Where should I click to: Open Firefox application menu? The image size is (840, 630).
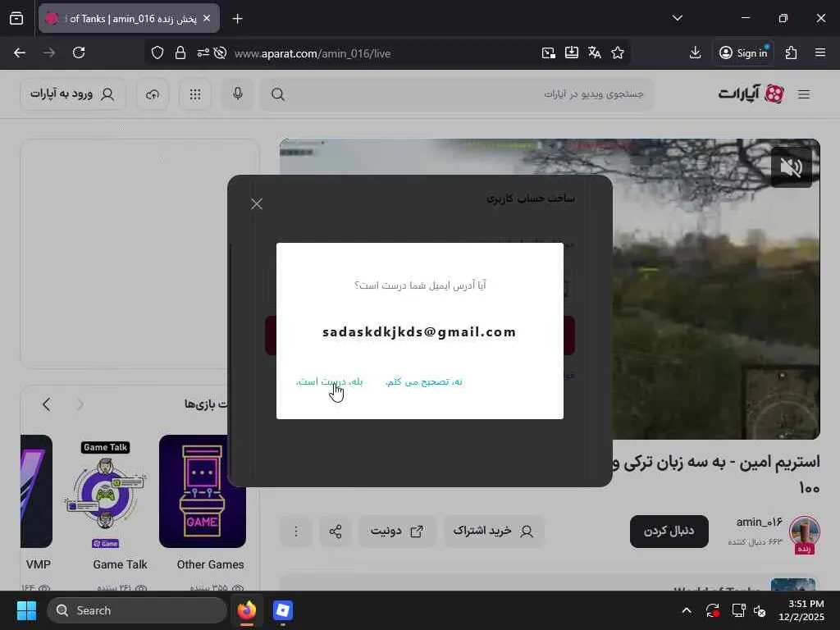[x=820, y=52]
